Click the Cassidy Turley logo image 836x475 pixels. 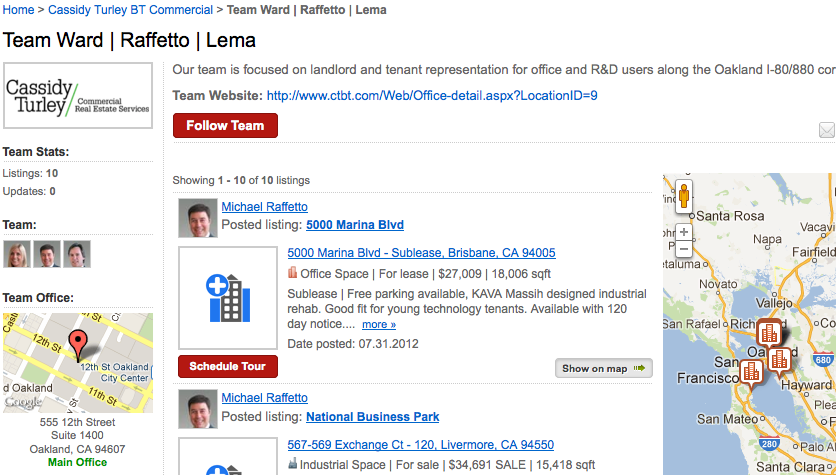pyautogui.click(x=78, y=96)
